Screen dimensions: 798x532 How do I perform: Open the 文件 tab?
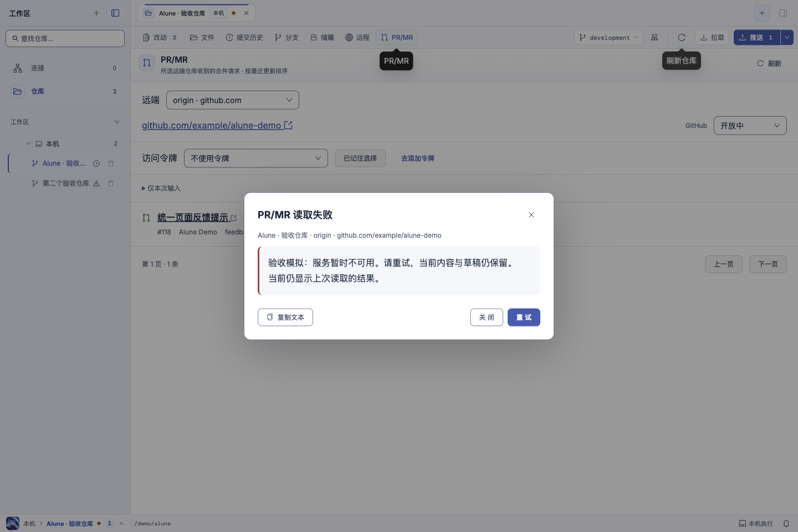(202, 38)
